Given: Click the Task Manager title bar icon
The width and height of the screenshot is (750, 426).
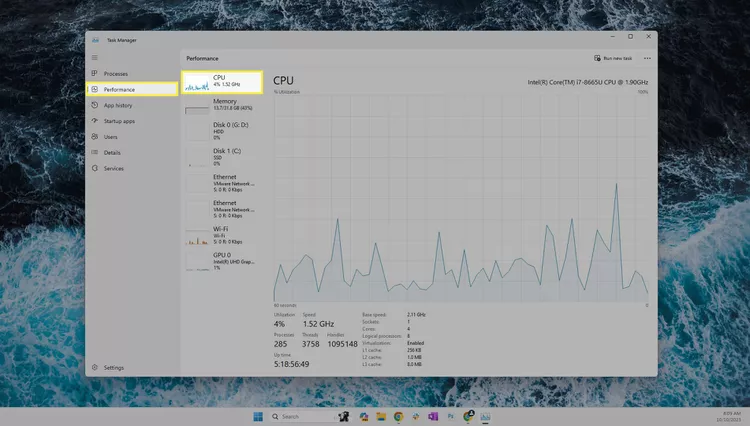Looking at the screenshot, I should click(95, 40).
